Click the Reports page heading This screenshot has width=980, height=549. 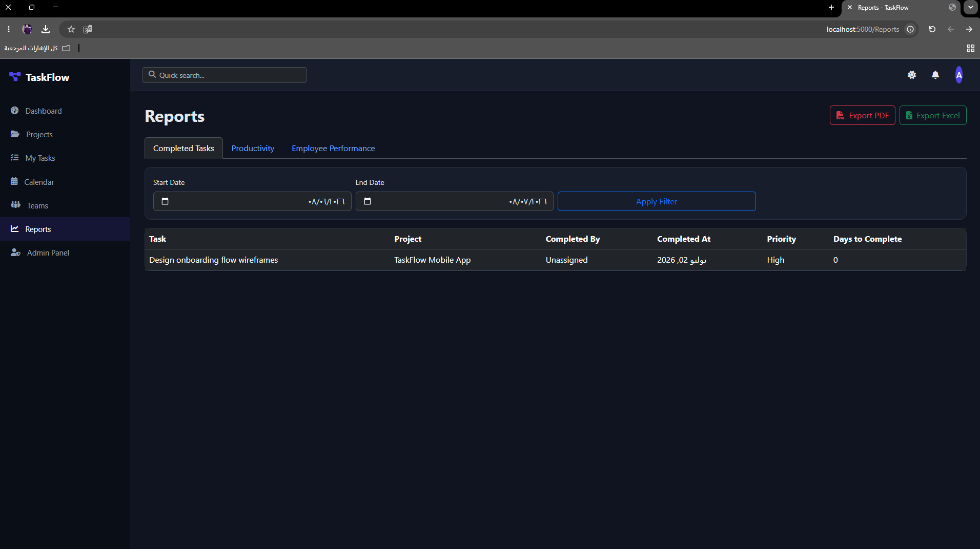click(x=175, y=116)
